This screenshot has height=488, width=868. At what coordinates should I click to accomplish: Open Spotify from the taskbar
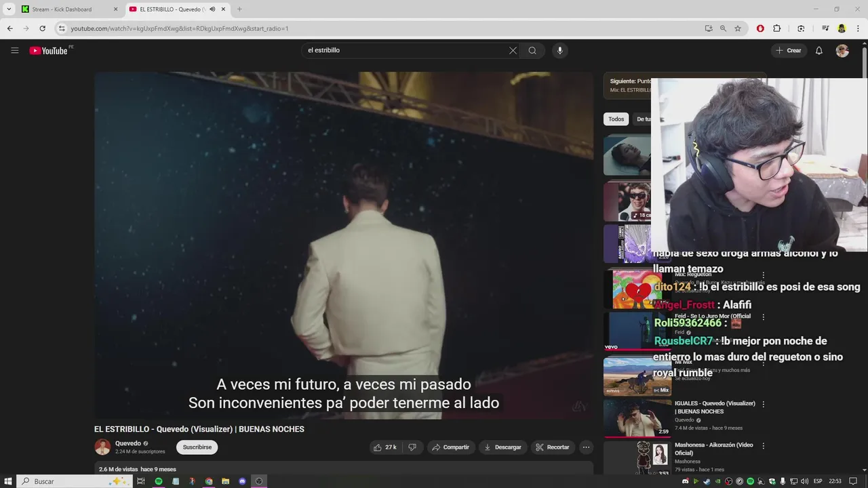pos(159,481)
